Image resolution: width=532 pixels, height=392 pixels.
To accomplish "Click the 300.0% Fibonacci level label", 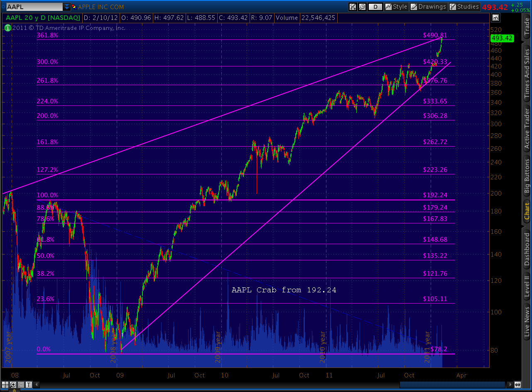I will point(47,62).
